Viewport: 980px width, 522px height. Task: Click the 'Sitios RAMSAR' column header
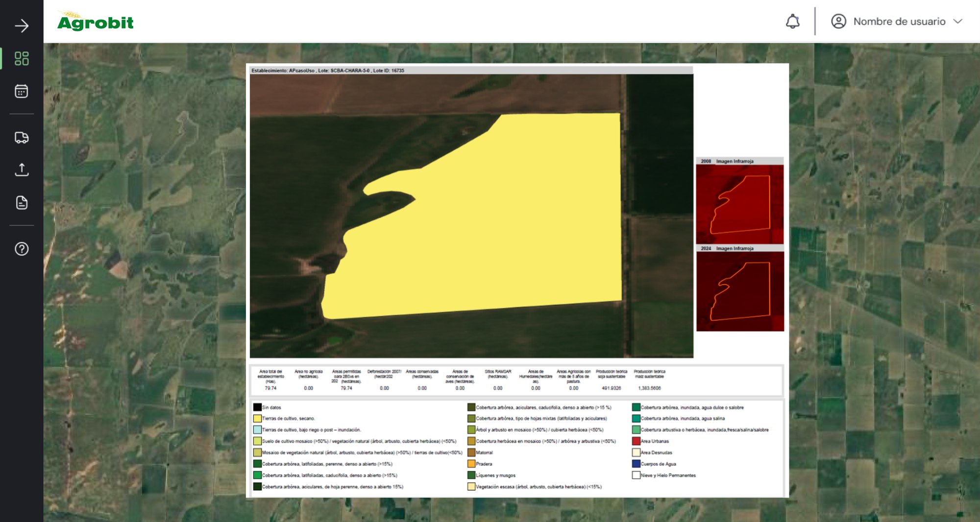point(498,374)
